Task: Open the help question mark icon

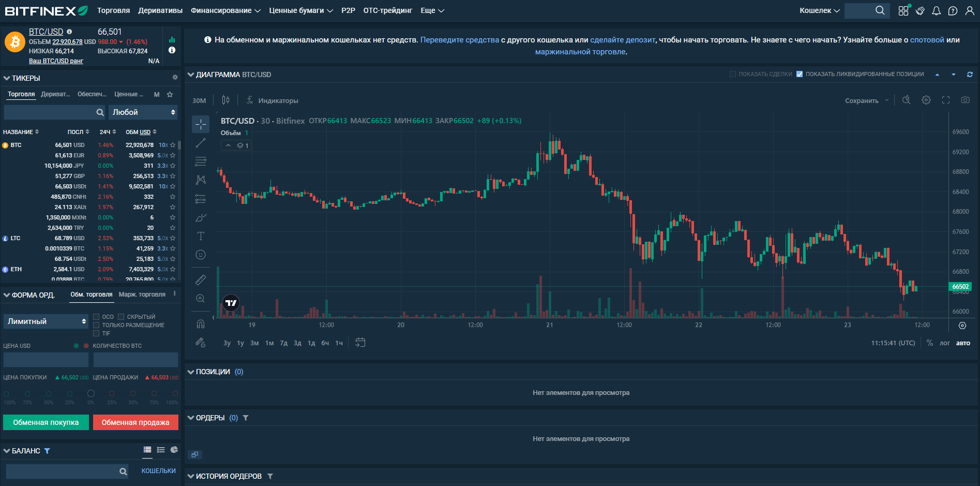Action: (x=953, y=11)
